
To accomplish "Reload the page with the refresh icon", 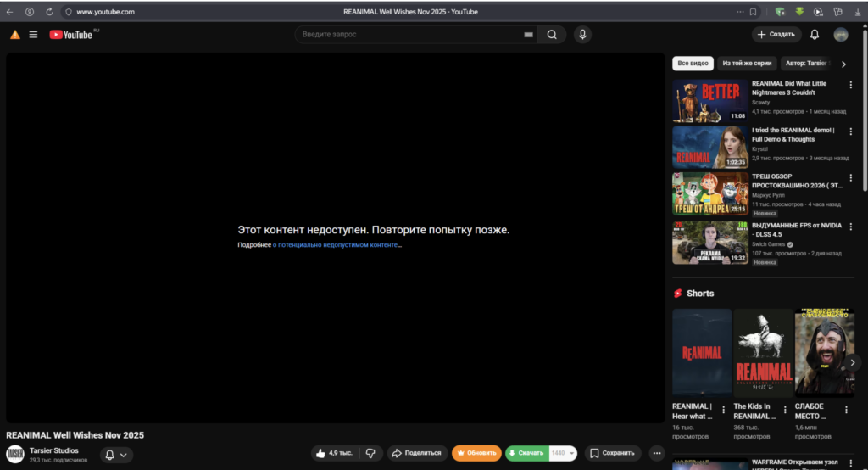I will click(x=49, y=12).
